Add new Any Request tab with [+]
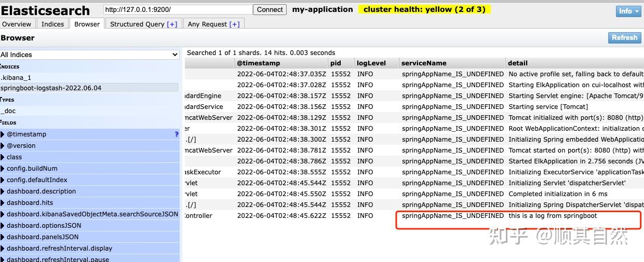Image resolution: width=644 pixels, height=262 pixels. pos(234,24)
